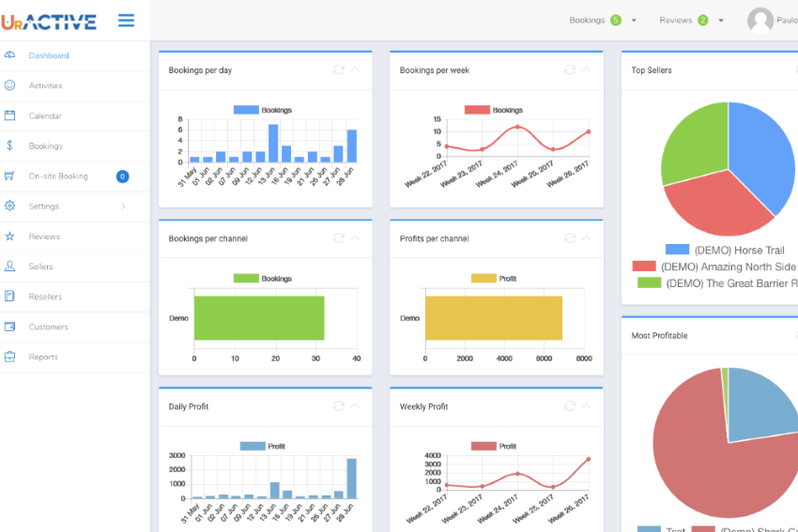Click the Reports briefcase icon

pyautogui.click(x=9, y=357)
